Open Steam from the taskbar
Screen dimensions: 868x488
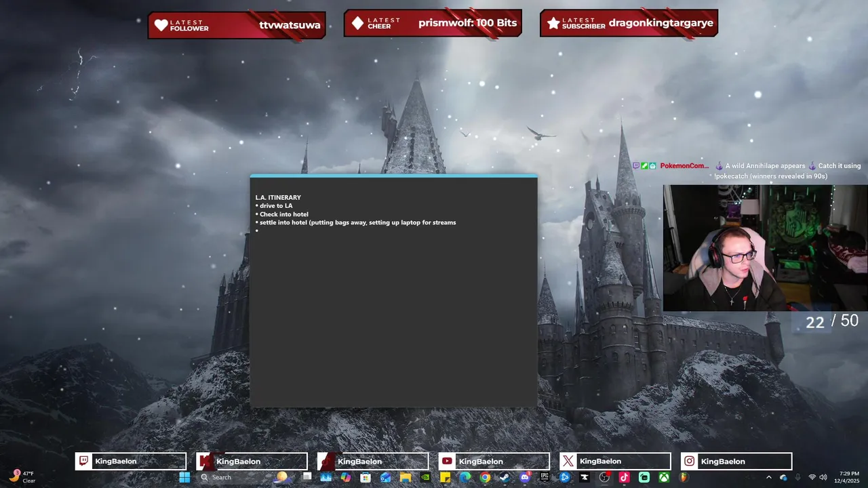coord(505,477)
